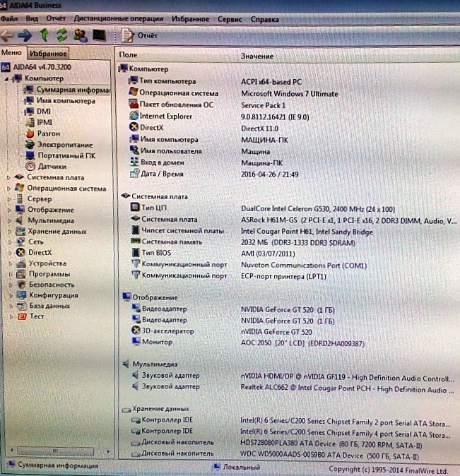Click the Монитор row icon
The image size is (460, 476).
(136, 341)
